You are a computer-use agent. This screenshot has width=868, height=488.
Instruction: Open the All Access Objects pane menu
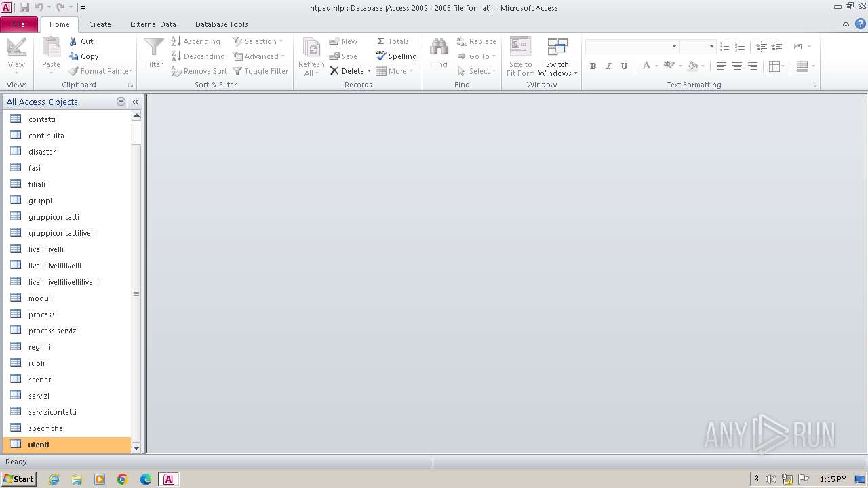click(x=121, y=102)
